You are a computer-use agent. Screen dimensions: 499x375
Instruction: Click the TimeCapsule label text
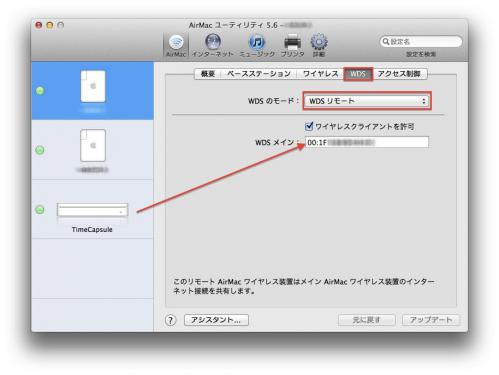point(92,229)
